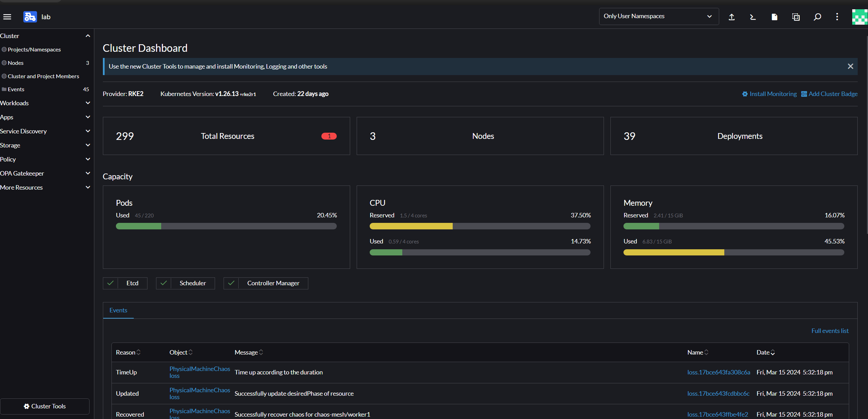Open the resource search magnifier icon
Screen dimensions: 868x419
[817, 17]
